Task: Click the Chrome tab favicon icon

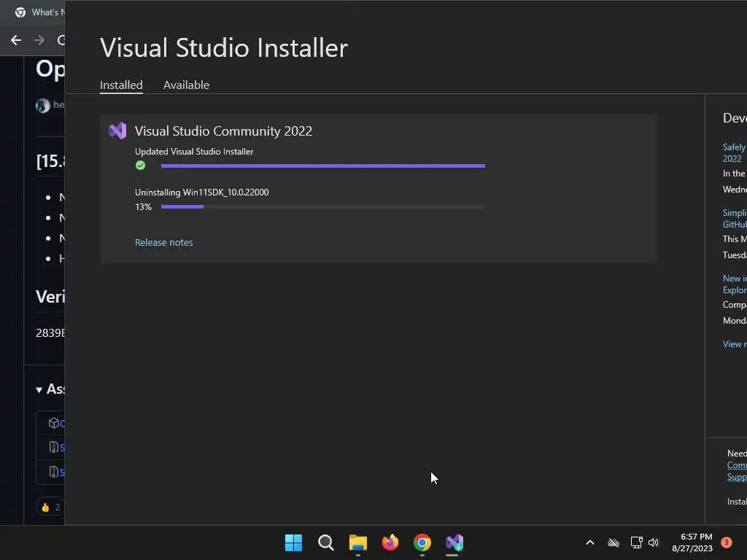Action: [20, 12]
